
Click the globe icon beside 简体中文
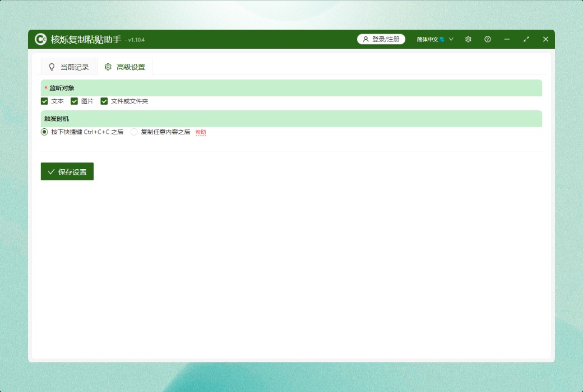442,39
